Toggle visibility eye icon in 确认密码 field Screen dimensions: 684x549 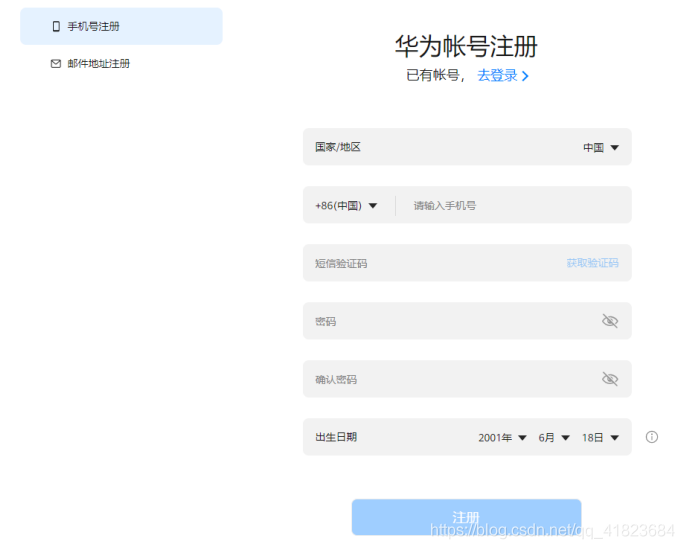(610, 379)
